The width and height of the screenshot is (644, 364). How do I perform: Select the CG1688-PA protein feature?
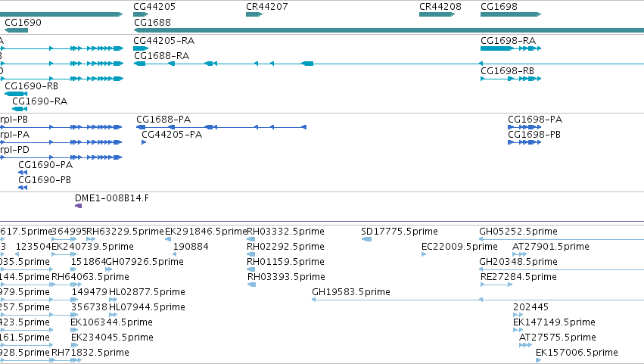point(222,127)
